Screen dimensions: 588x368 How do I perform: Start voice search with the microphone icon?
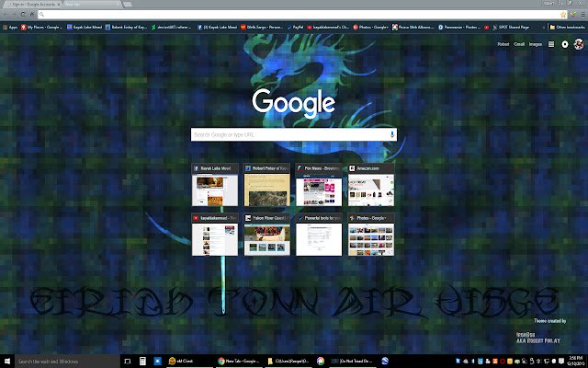[x=392, y=134]
